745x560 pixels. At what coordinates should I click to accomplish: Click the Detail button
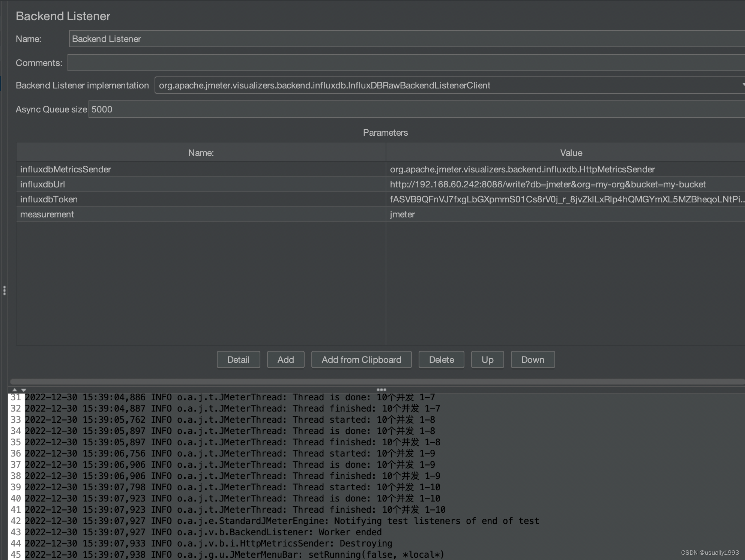(238, 359)
